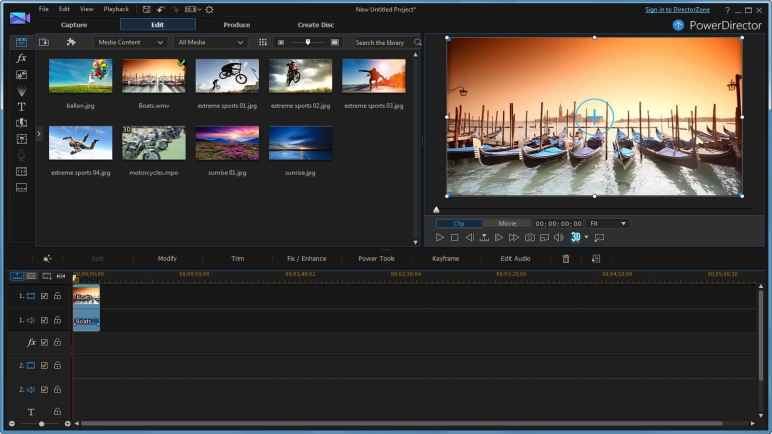
Task: Click the preview volume speaker icon
Action: [x=559, y=238]
